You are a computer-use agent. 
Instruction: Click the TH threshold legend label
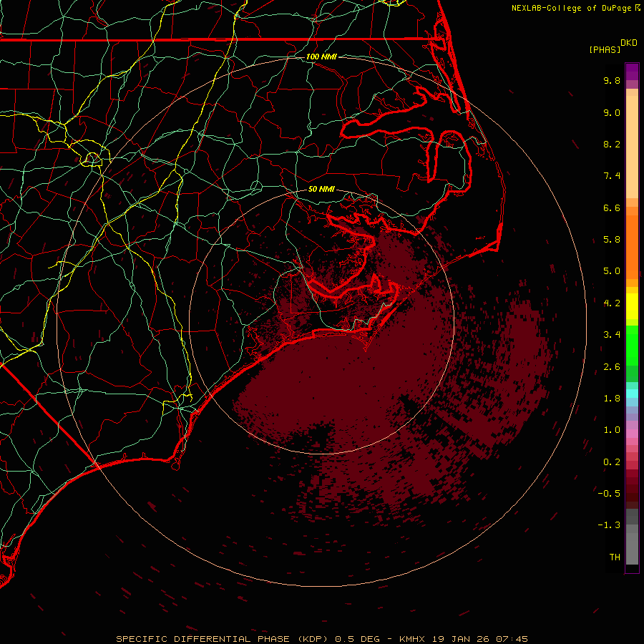(615, 557)
